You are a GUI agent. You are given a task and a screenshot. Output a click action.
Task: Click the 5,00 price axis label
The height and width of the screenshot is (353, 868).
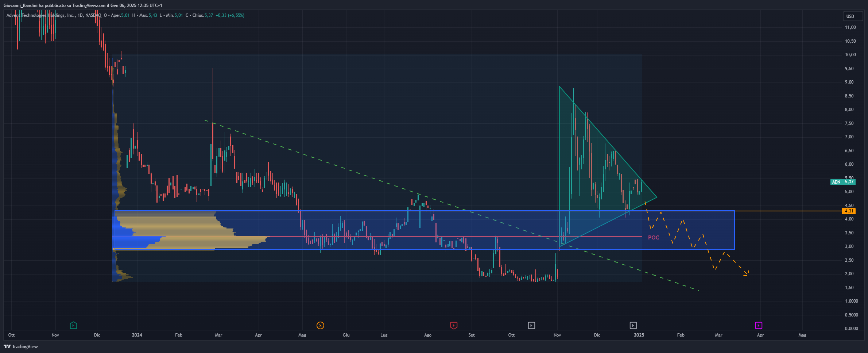(849, 192)
